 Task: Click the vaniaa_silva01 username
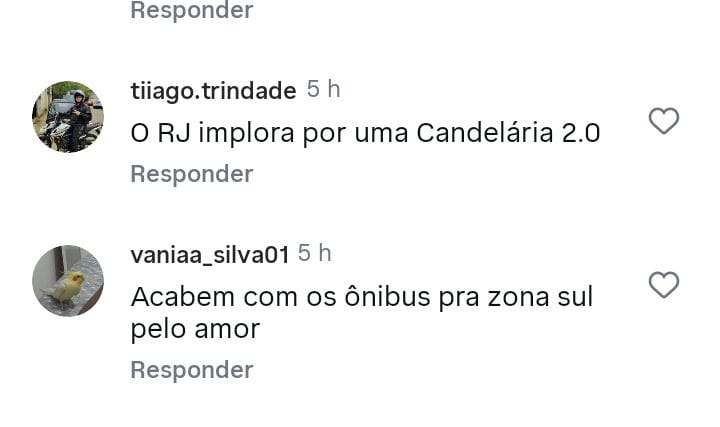coord(210,255)
